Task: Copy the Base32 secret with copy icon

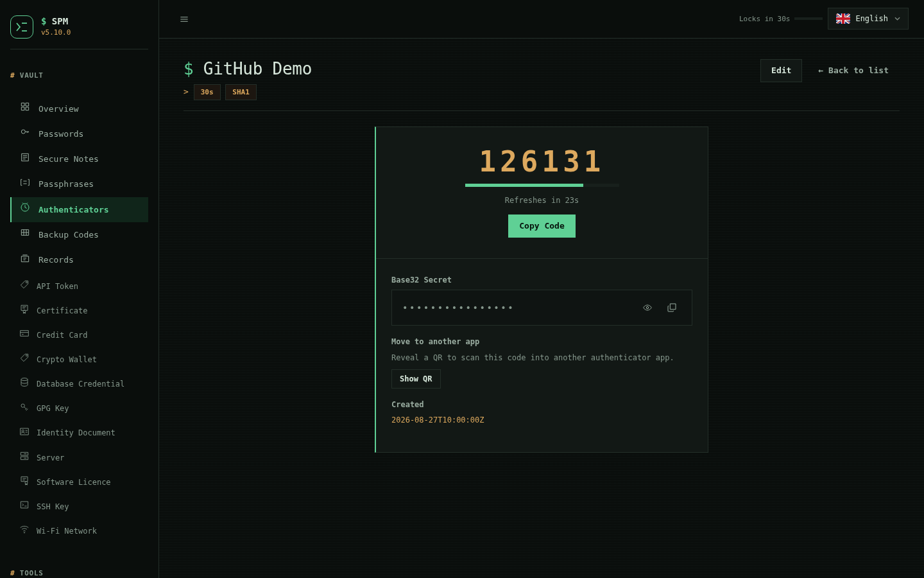Action: point(672,308)
